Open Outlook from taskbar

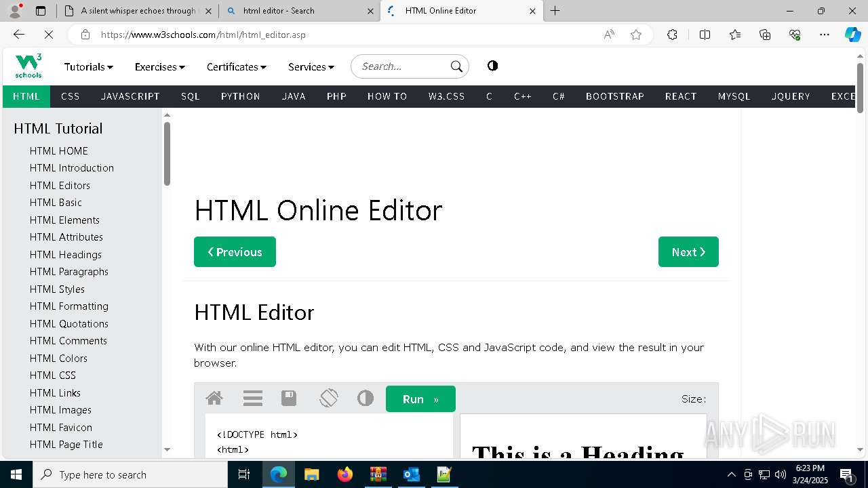411,474
